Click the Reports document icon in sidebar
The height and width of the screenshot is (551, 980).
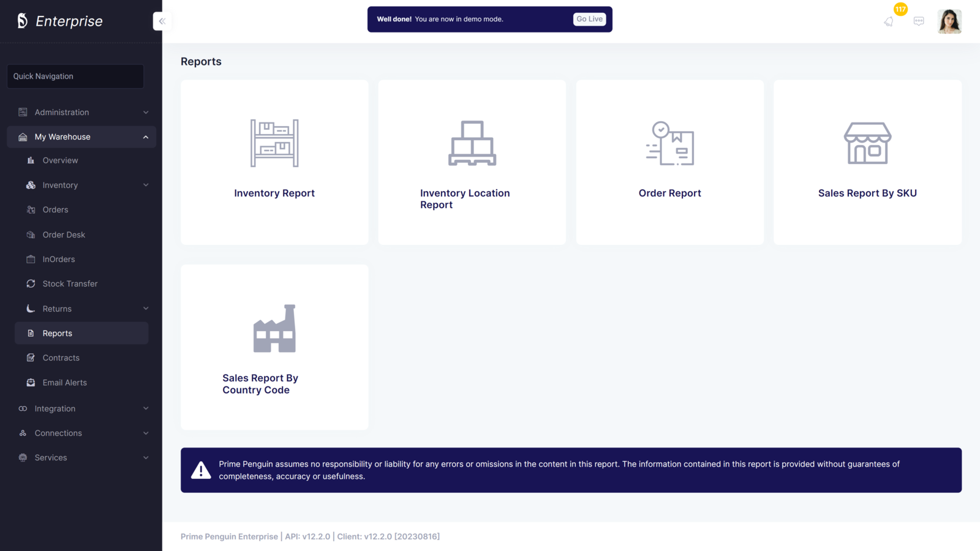tap(31, 333)
